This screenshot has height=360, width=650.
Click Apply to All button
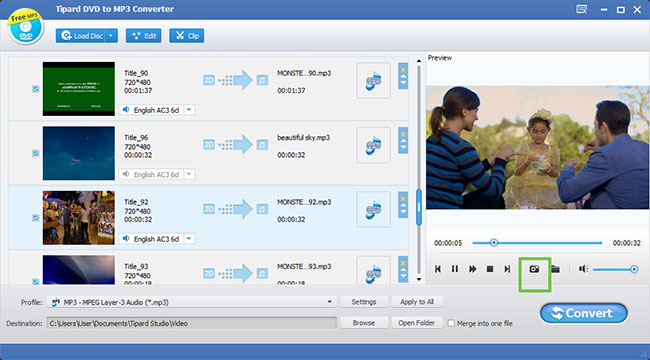pos(417,302)
